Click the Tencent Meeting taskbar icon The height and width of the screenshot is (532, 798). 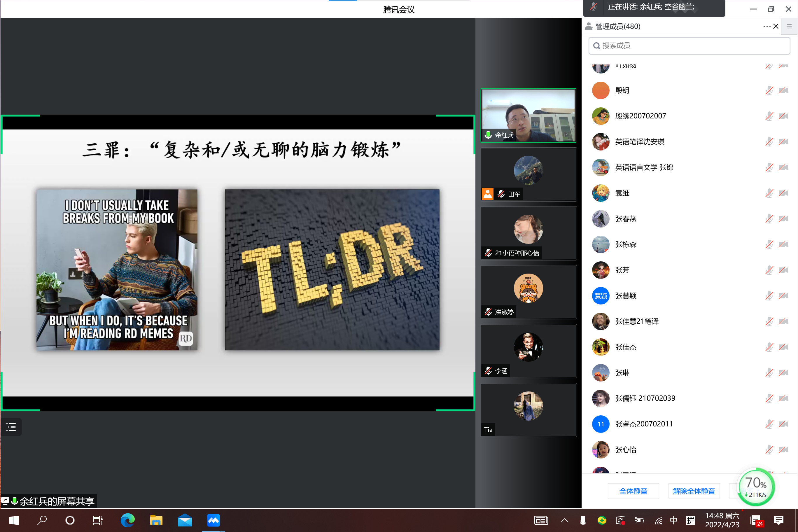click(x=213, y=520)
